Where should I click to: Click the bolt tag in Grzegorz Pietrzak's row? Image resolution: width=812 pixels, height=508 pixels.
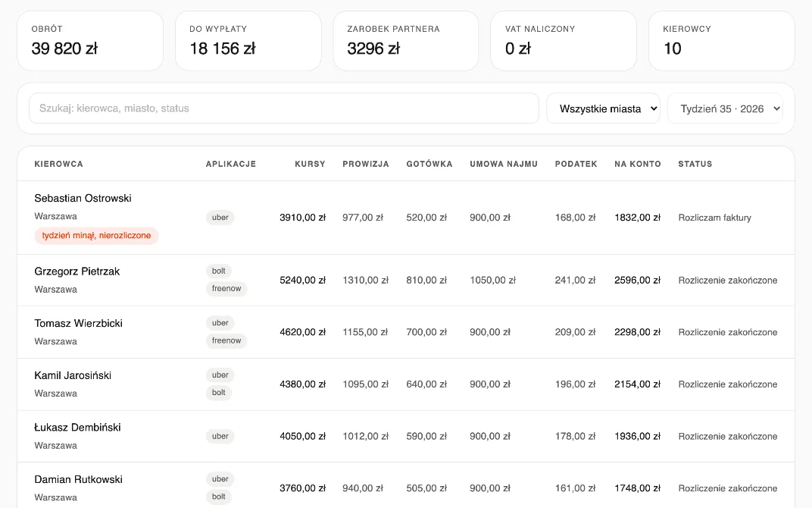point(219,271)
